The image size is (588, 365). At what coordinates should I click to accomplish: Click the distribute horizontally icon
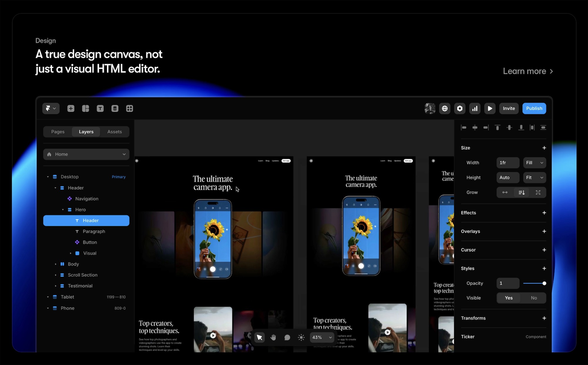tap(532, 127)
